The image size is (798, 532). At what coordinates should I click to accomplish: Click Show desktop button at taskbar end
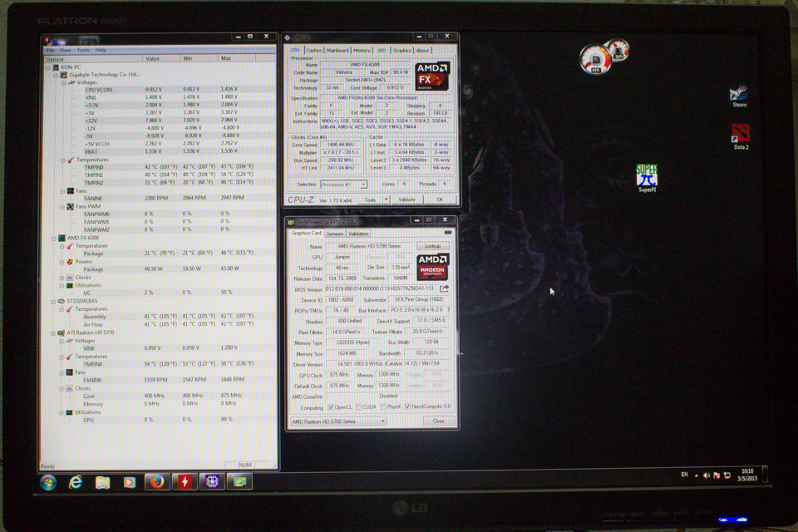pos(765,475)
